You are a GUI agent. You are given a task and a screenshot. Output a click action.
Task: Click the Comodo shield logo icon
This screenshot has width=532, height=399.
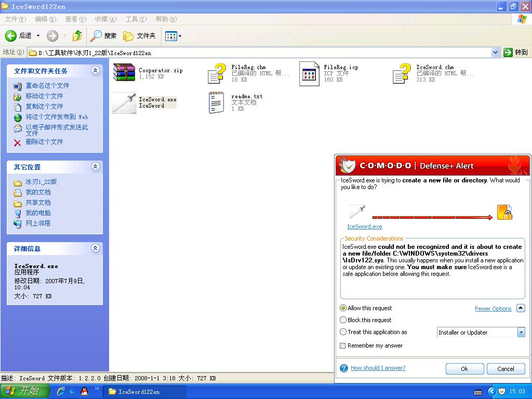pos(348,166)
